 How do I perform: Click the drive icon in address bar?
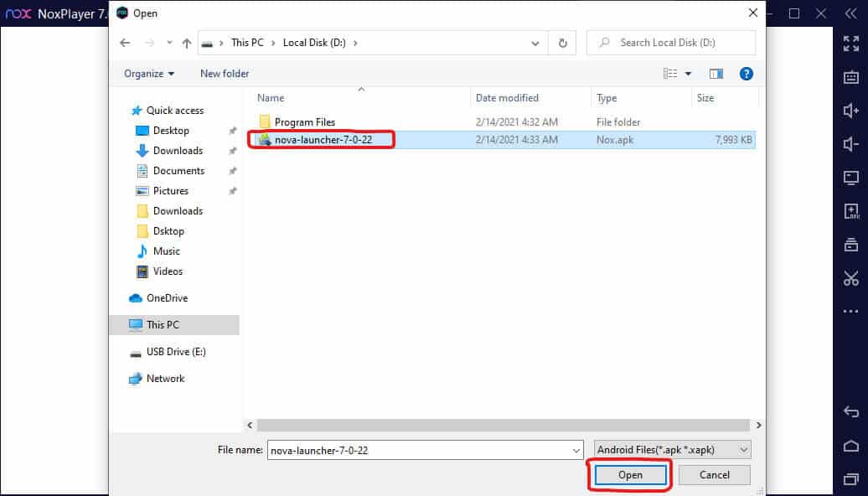[x=207, y=44]
